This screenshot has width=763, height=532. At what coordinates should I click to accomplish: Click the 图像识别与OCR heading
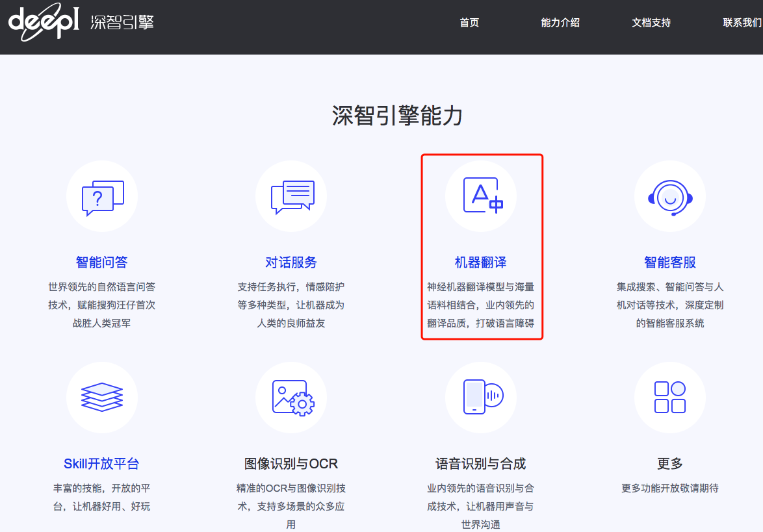(x=291, y=464)
